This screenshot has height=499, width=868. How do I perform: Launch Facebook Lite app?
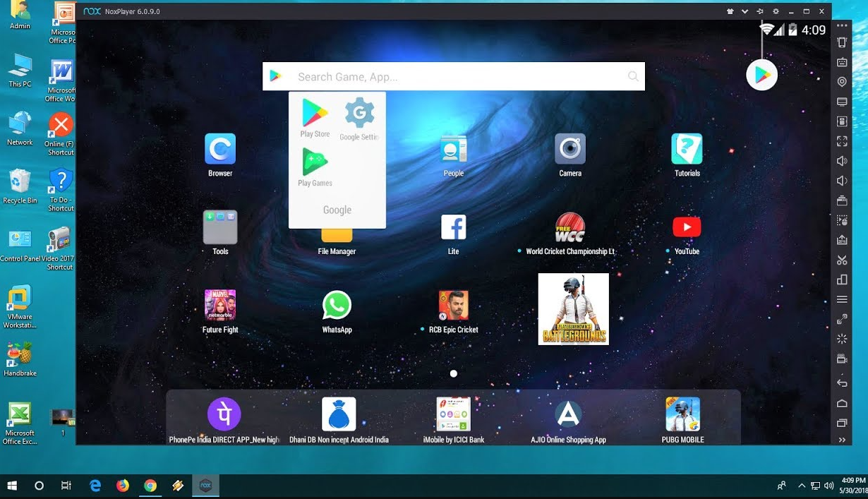click(453, 234)
